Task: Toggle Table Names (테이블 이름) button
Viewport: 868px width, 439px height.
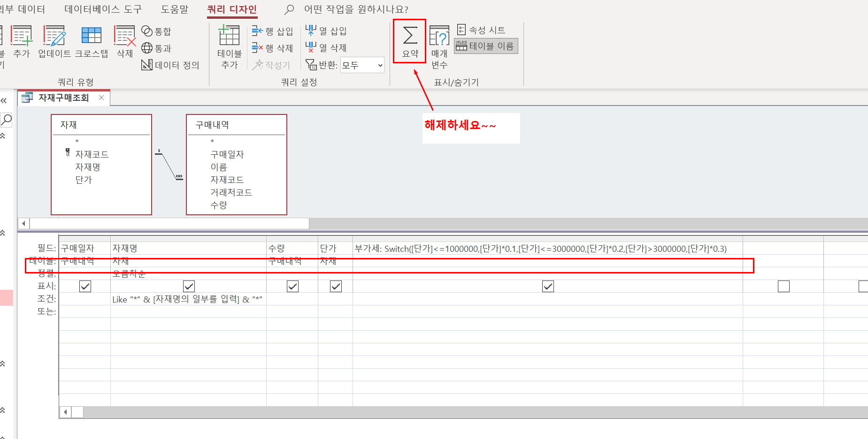Action: [486, 46]
